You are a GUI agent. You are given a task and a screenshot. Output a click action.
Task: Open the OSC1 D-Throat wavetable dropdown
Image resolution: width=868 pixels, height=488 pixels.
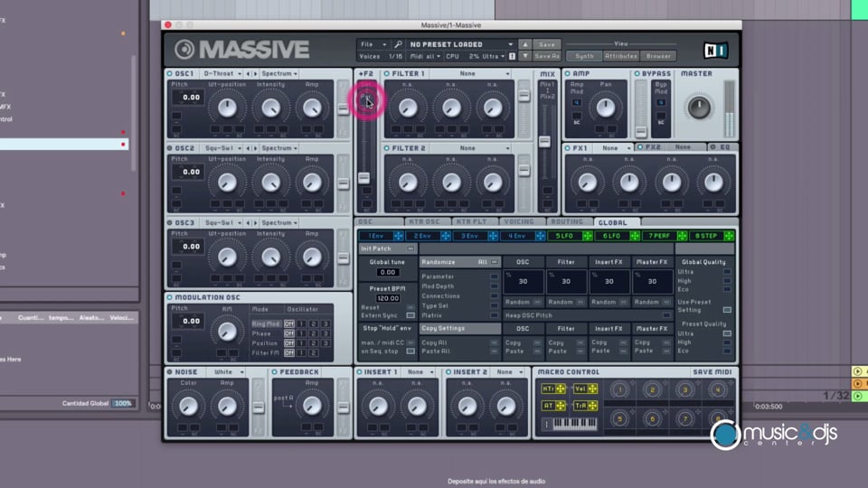(222, 73)
